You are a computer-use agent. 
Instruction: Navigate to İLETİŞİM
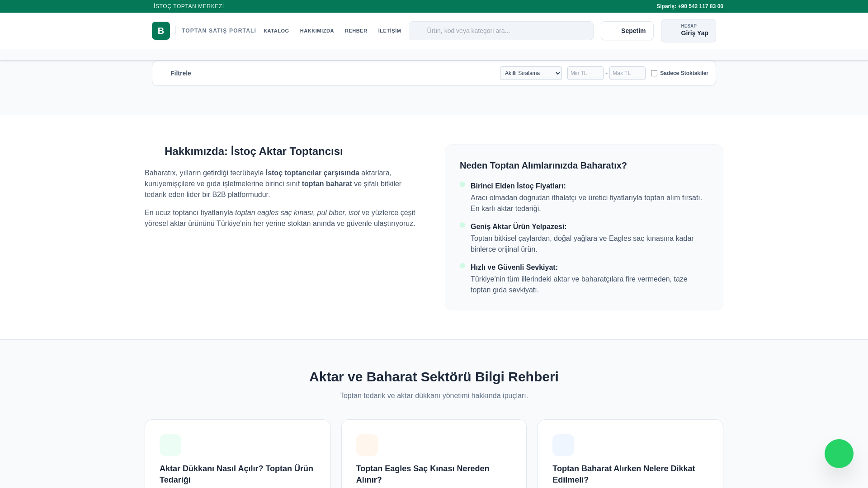(390, 31)
